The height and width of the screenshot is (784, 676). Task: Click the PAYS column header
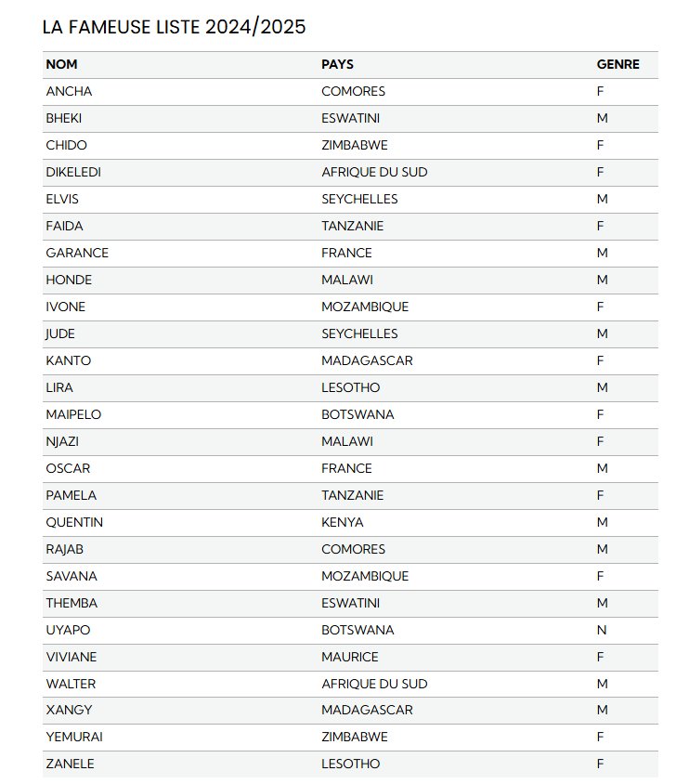pyautogui.click(x=337, y=64)
